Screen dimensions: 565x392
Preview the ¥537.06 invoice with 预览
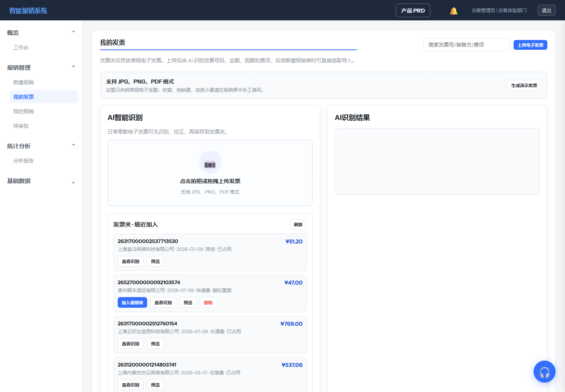pos(155,385)
